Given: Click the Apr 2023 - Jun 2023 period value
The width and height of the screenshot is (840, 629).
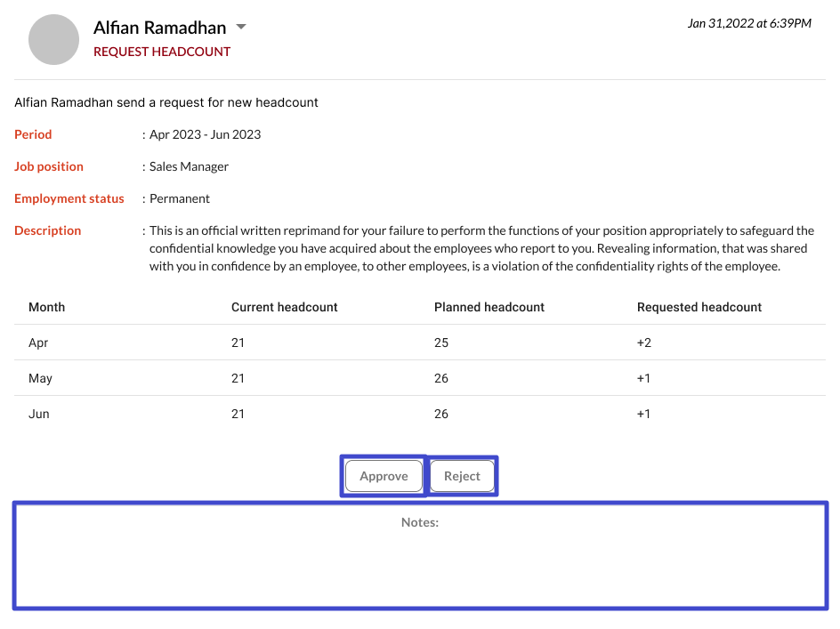Looking at the screenshot, I should click(205, 134).
